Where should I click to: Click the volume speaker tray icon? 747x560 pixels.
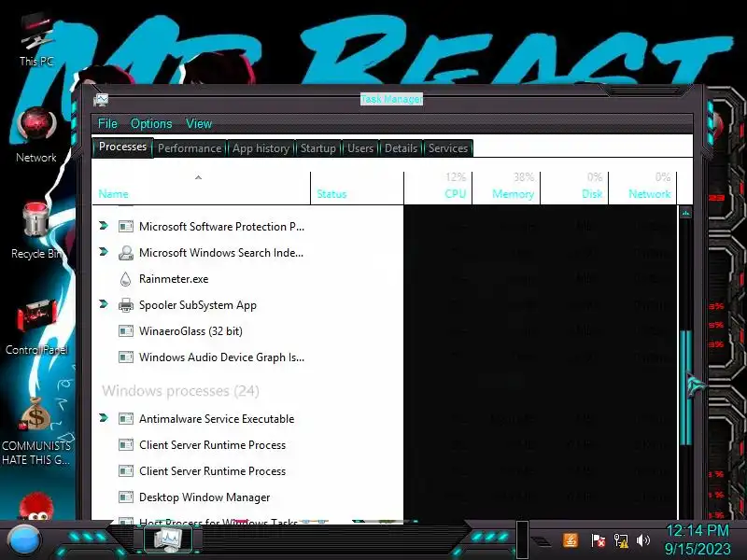click(643, 540)
